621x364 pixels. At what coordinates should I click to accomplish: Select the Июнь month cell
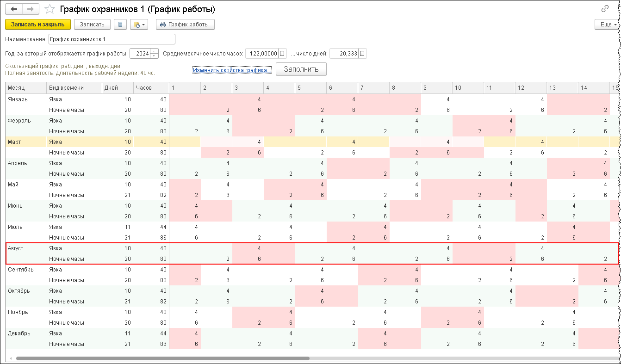point(26,205)
